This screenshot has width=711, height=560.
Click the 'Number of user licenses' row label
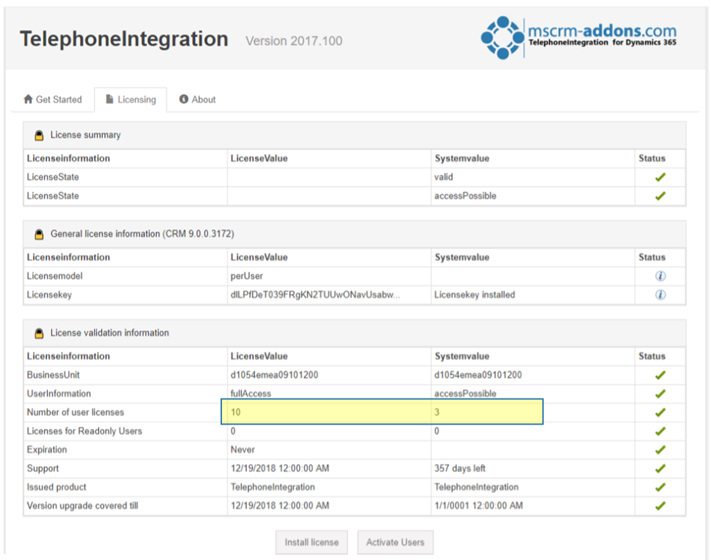tap(75, 412)
